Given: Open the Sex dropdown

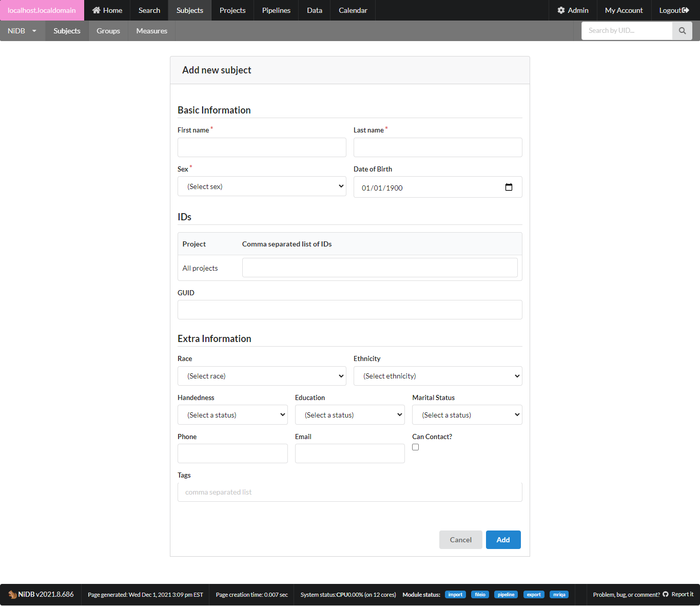Looking at the screenshot, I should [x=262, y=186].
